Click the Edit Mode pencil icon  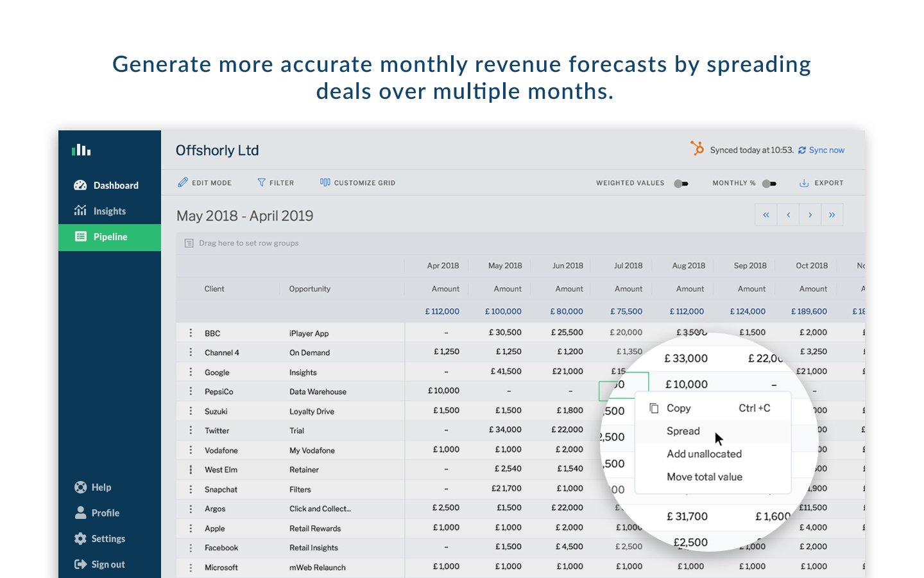coord(184,182)
